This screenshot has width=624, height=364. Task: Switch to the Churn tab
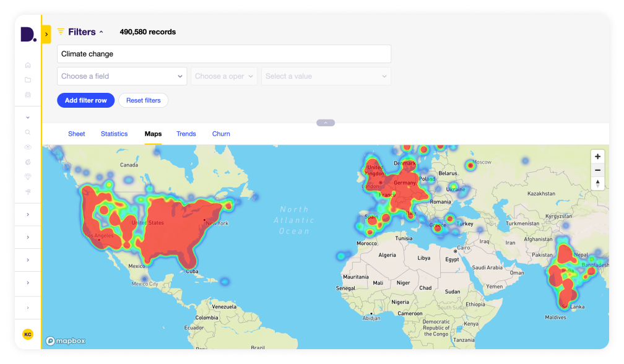221,134
